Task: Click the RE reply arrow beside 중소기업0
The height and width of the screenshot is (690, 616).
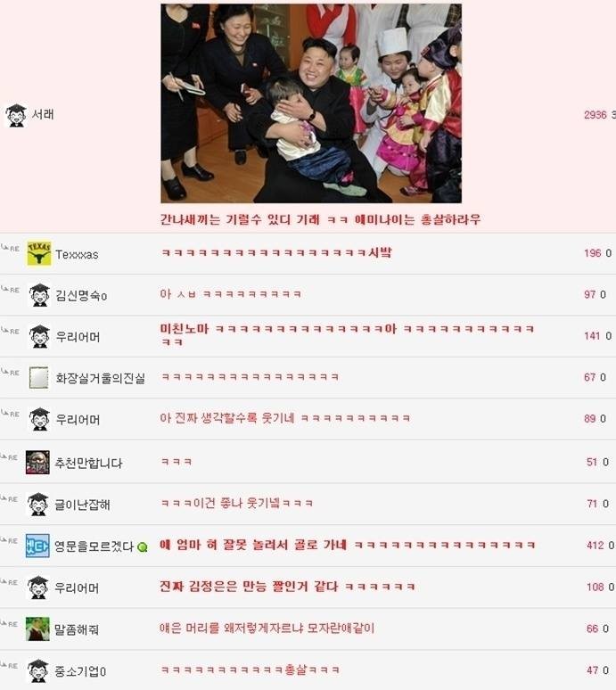Action: pos(9,665)
